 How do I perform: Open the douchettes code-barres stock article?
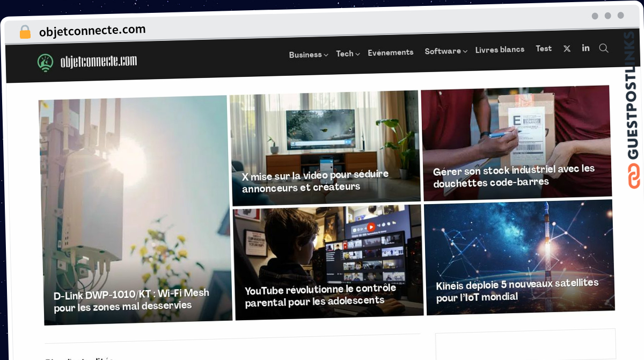(514, 176)
